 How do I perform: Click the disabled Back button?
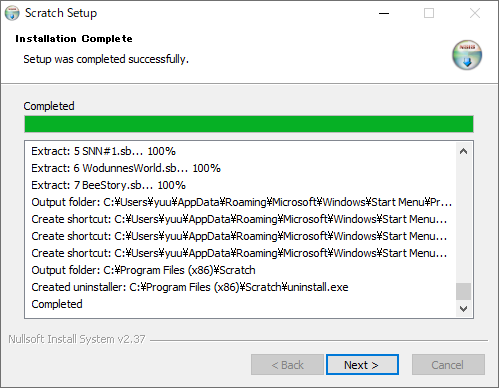click(x=287, y=365)
